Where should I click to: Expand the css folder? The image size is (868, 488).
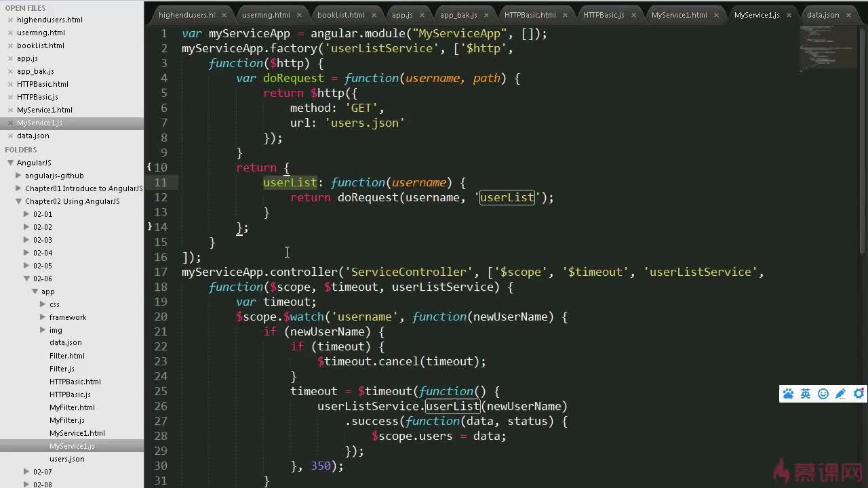tap(43, 304)
